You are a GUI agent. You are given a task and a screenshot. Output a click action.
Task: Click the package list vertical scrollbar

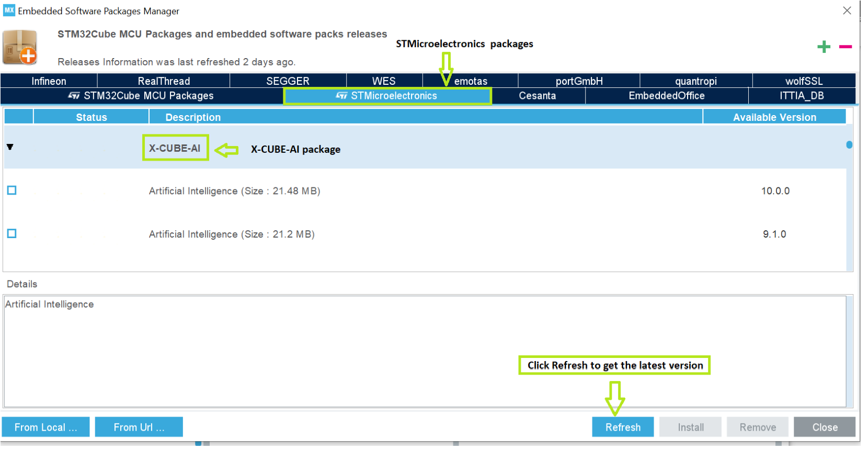849,198
